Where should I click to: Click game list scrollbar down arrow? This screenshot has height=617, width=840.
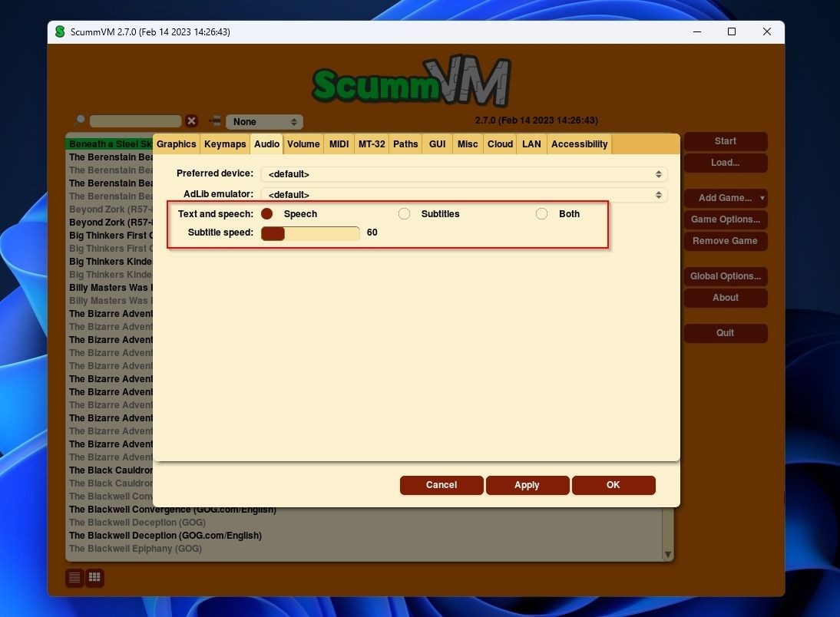(x=667, y=554)
